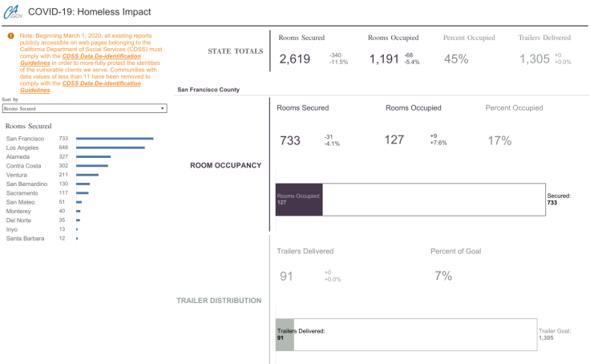Click the state Rooms Secured total 2,619
Screen dimensions: 590x364
(x=294, y=59)
